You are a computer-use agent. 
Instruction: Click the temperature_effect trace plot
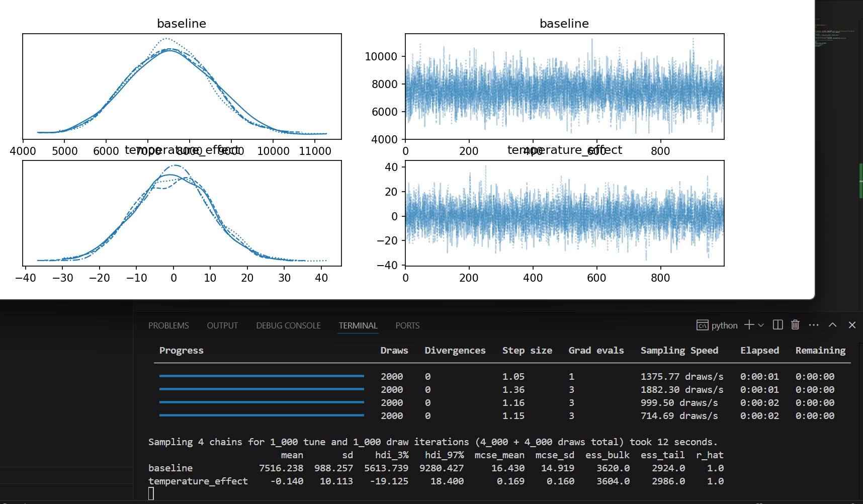click(x=564, y=213)
